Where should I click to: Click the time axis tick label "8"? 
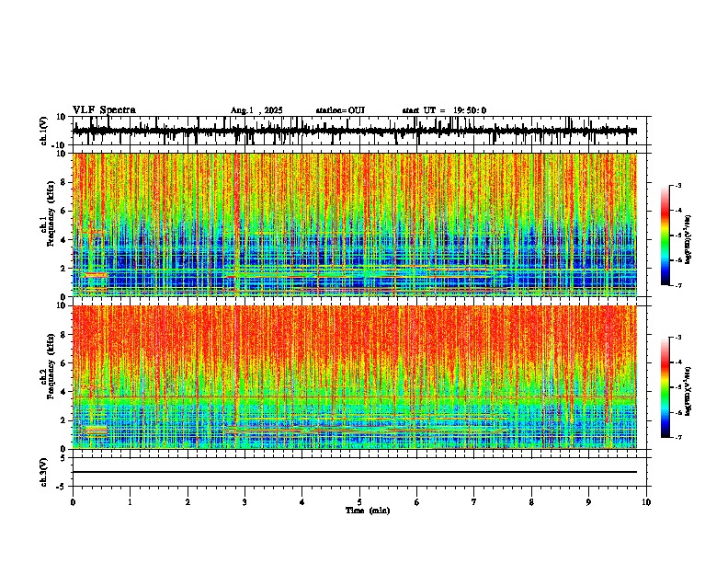click(x=531, y=502)
